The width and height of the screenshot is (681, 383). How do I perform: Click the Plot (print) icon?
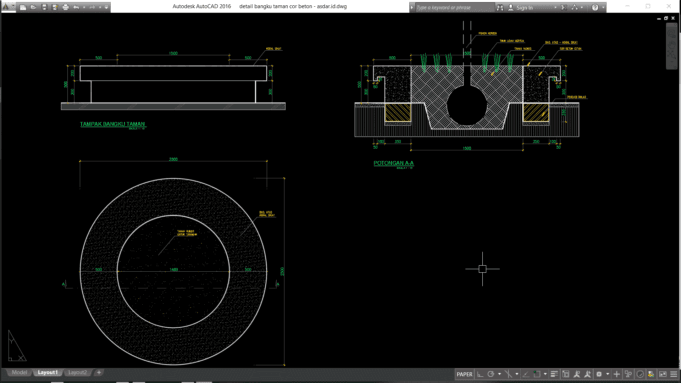pyautogui.click(x=66, y=7)
